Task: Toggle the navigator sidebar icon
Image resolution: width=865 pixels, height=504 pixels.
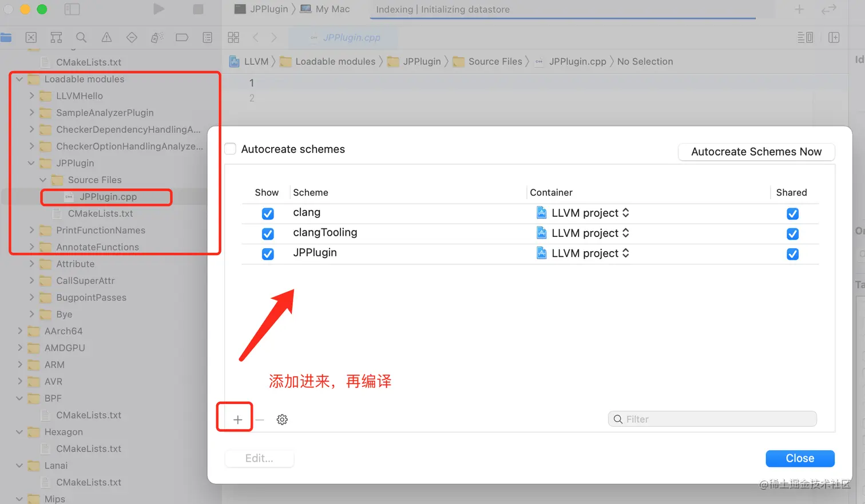Action: [x=72, y=9]
